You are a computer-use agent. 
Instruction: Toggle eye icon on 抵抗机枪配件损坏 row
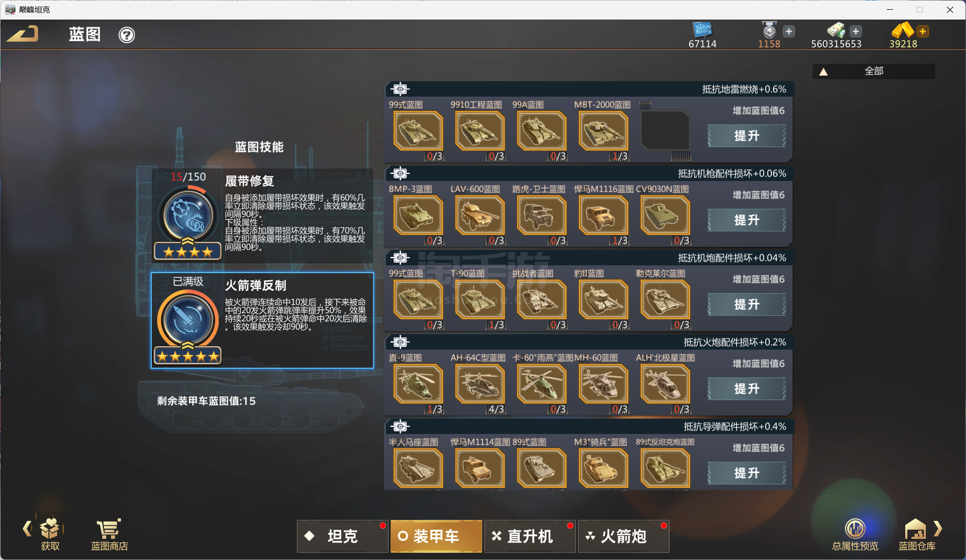tap(400, 173)
